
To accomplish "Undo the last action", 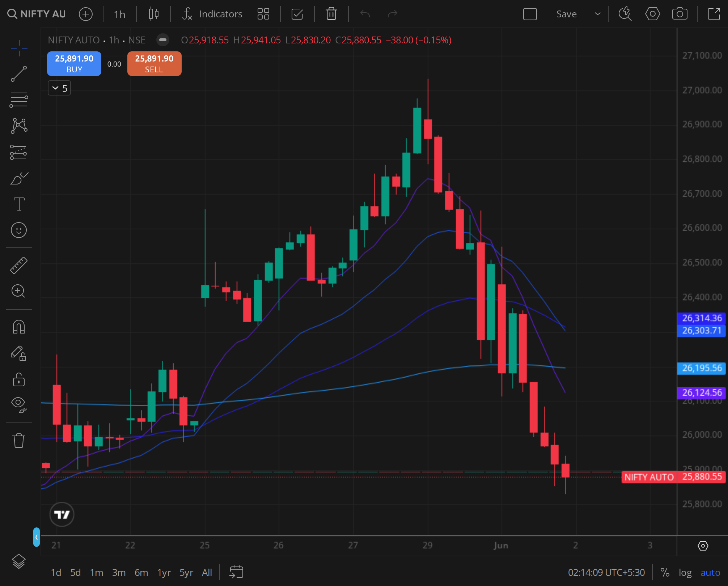I will click(x=365, y=14).
